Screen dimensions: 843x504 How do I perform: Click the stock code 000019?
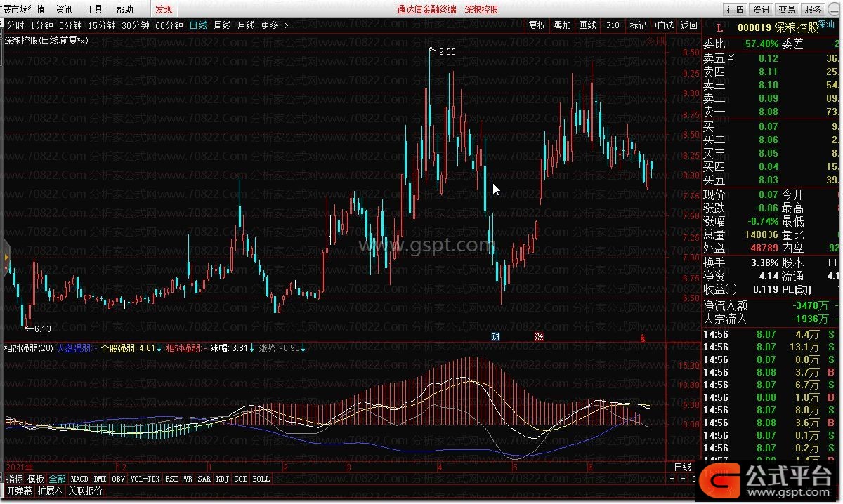pos(754,27)
